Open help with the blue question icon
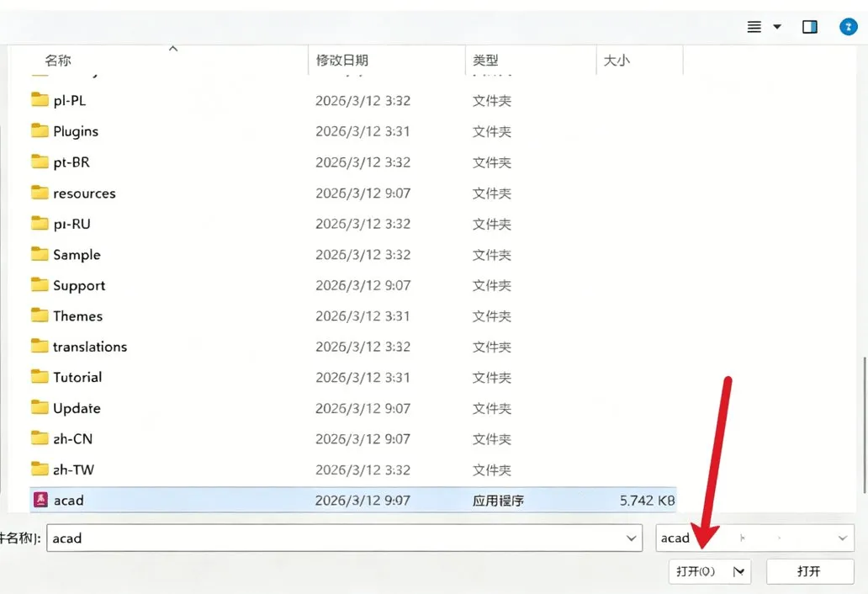This screenshot has height=594, width=868. 848,27
